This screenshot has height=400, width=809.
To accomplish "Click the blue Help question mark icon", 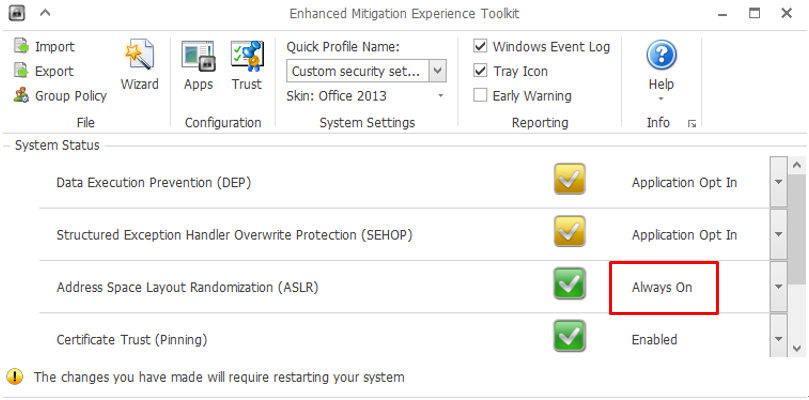I will (x=661, y=56).
